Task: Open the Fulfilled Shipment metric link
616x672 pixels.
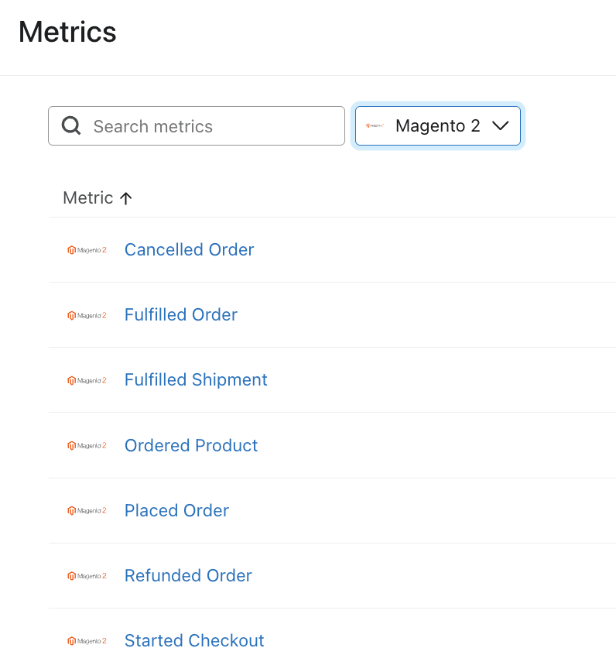Action: pyautogui.click(x=196, y=380)
